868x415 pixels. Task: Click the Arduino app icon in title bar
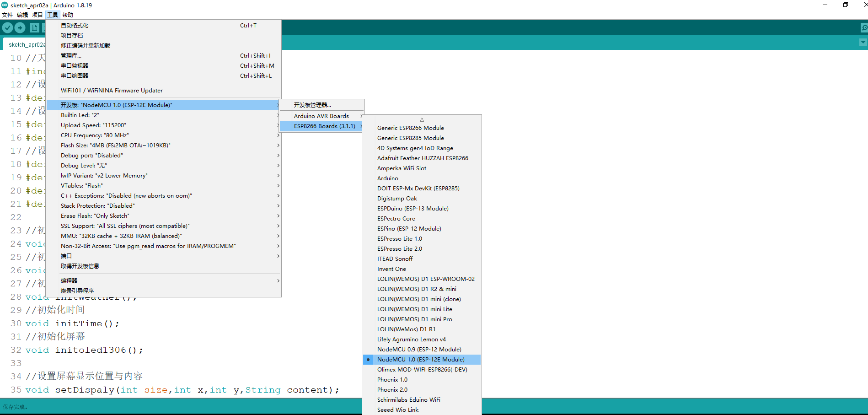5,5
